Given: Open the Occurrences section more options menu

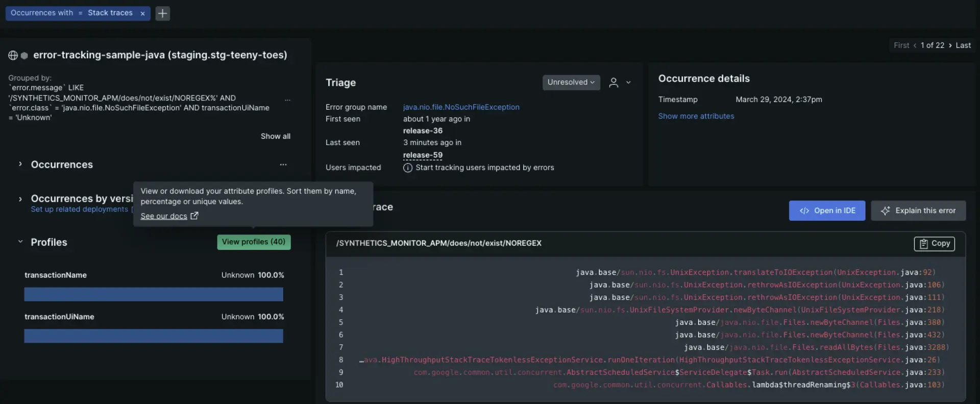Looking at the screenshot, I should 283,164.
